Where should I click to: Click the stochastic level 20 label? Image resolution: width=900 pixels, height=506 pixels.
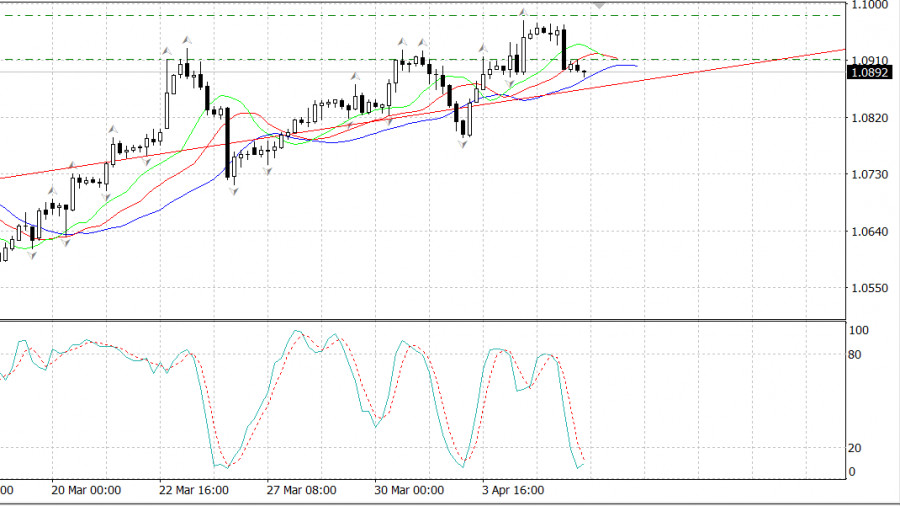[856, 448]
